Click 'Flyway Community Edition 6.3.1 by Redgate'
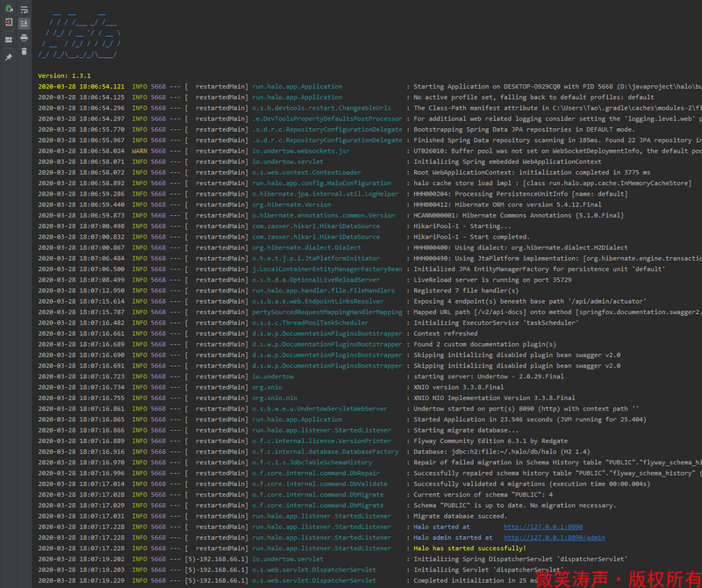Screen dimensions: 702x588 point(491,441)
